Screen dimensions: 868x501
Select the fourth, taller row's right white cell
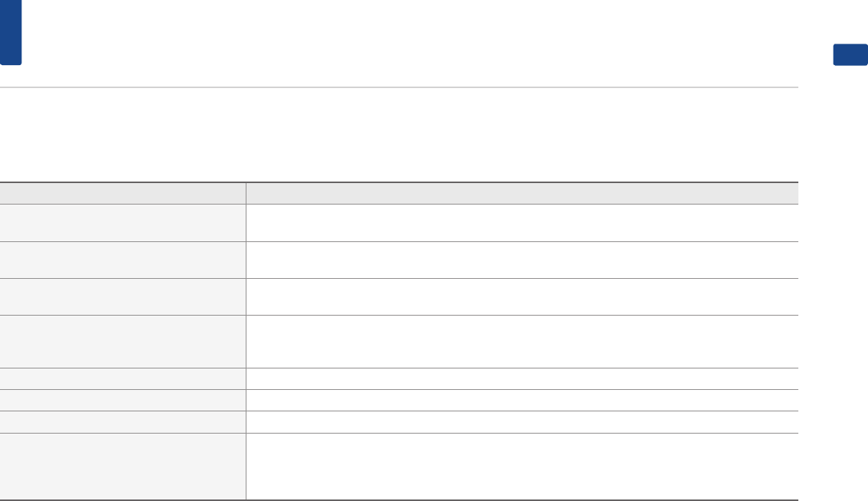coord(522,342)
